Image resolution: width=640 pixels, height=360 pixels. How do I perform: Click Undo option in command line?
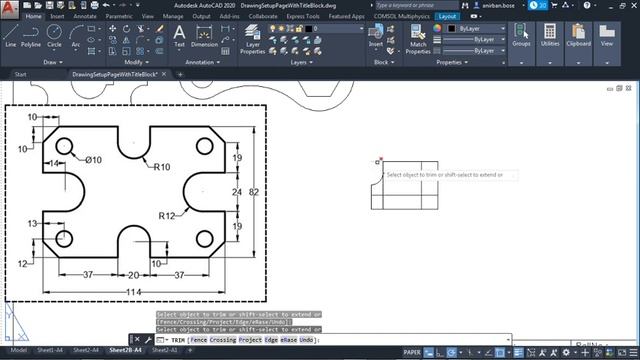pos(306,340)
